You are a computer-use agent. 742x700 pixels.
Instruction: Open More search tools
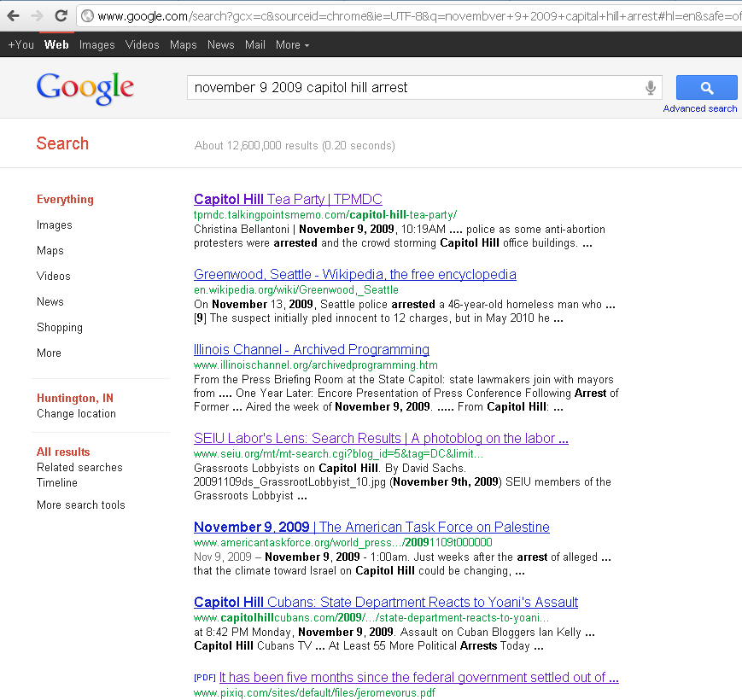(x=80, y=505)
